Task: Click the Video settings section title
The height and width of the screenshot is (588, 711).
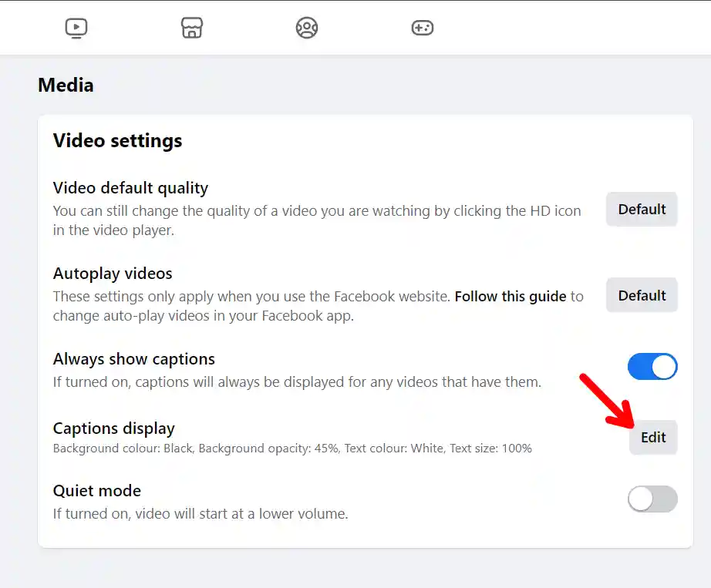Action: pos(117,141)
